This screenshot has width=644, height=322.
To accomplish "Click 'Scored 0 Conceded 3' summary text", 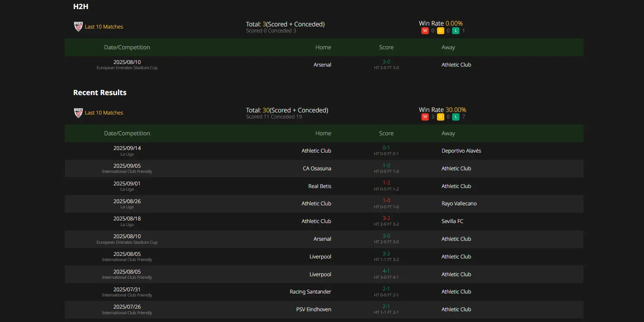I will tap(271, 31).
